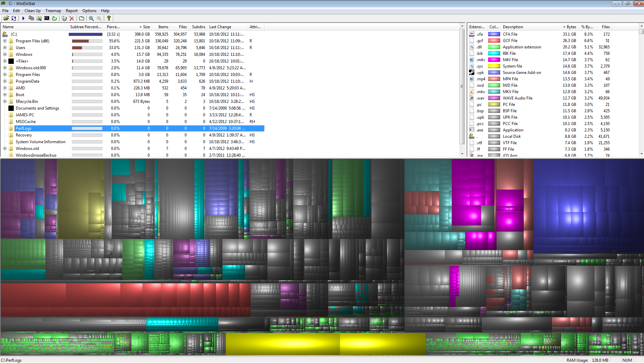Click the .sys yellow color swatch
The height and width of the screenshot is (363, 644).
pyautogui.click(x=494, y=66)
